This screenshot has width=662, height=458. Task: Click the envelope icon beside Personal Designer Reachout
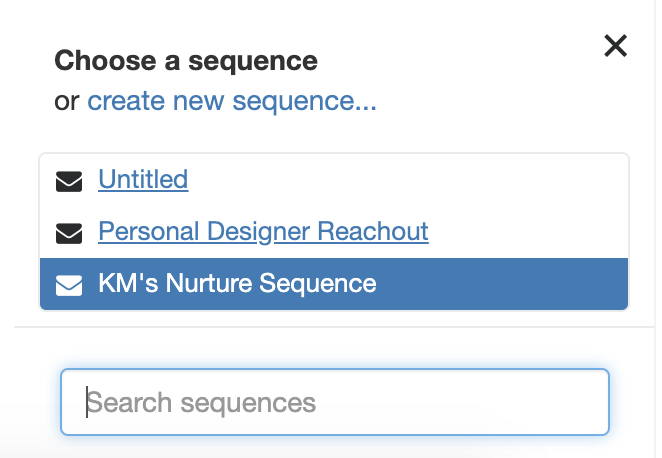69,233
